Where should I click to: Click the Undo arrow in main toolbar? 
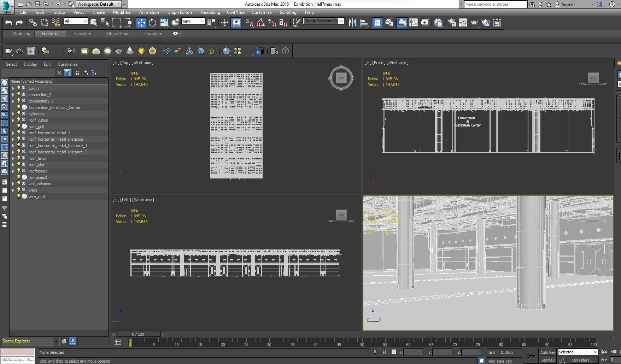click(8, 23)
